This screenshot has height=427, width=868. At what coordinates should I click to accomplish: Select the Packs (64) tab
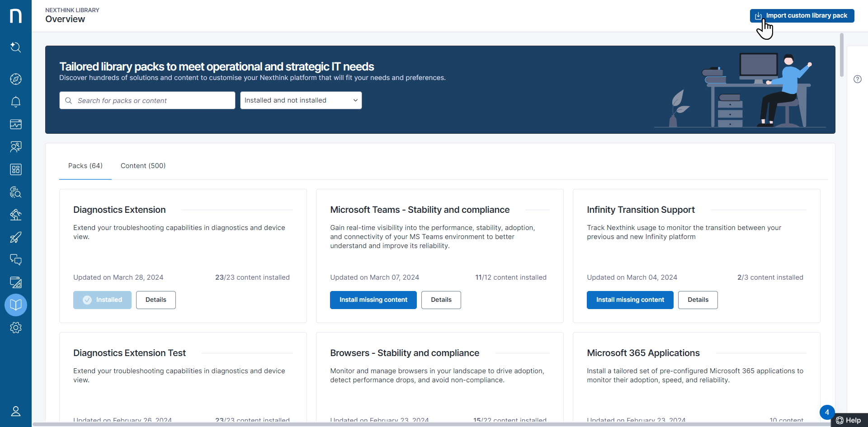tap(85, 166)
